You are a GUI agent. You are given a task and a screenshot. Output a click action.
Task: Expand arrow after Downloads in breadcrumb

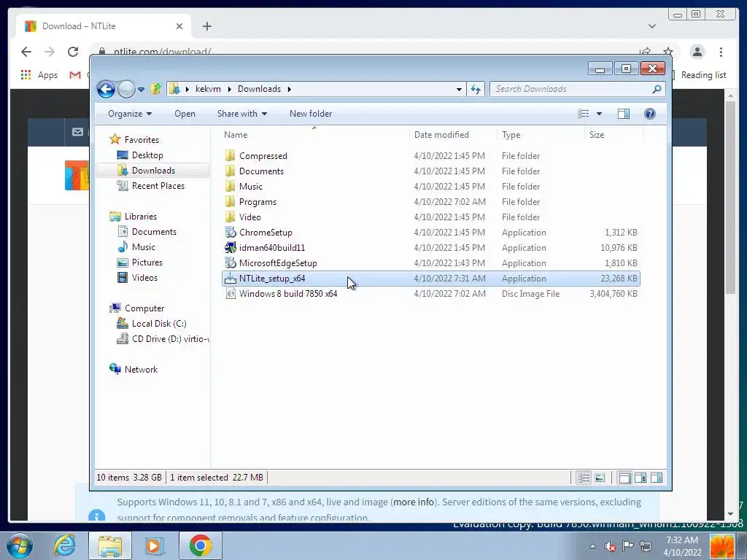pyautogui.click(x=289, y=89)
